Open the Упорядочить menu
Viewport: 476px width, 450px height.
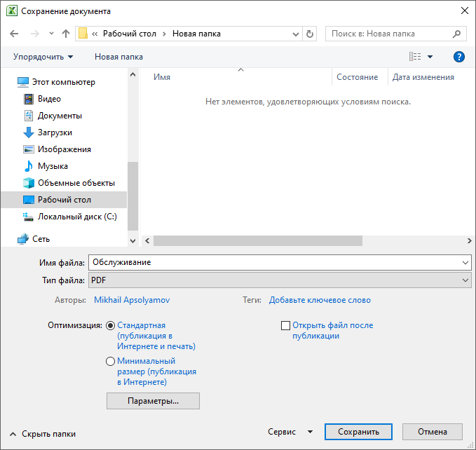(x=43, y=57)
